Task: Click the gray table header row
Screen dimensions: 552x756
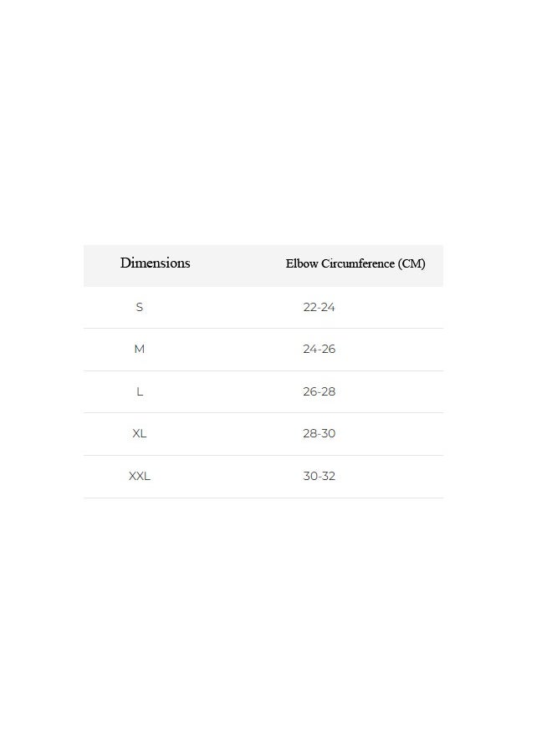Action: 263,266
